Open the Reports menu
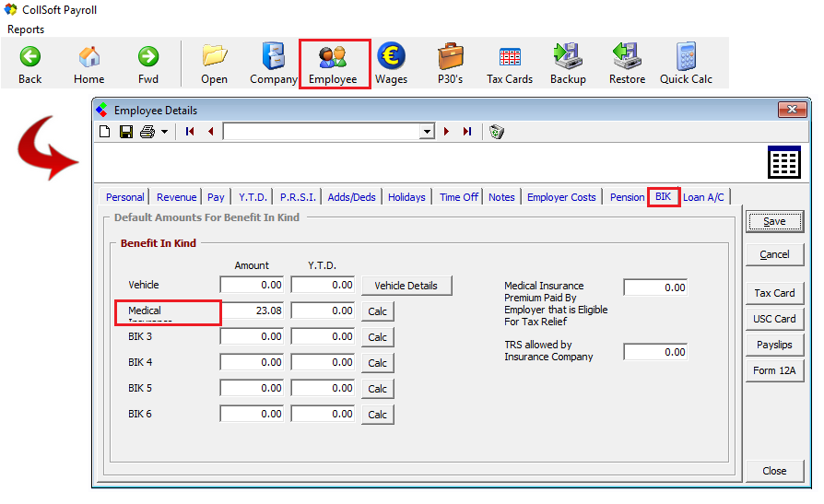824x504 pixels. pos(26,29)
